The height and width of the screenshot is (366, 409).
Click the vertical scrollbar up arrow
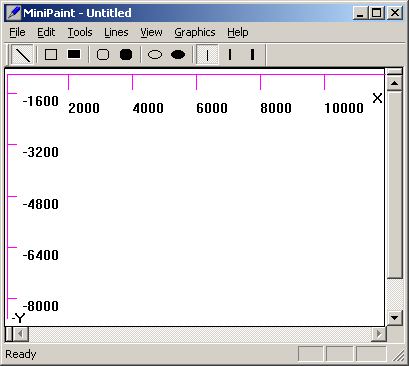click(395, 83)
